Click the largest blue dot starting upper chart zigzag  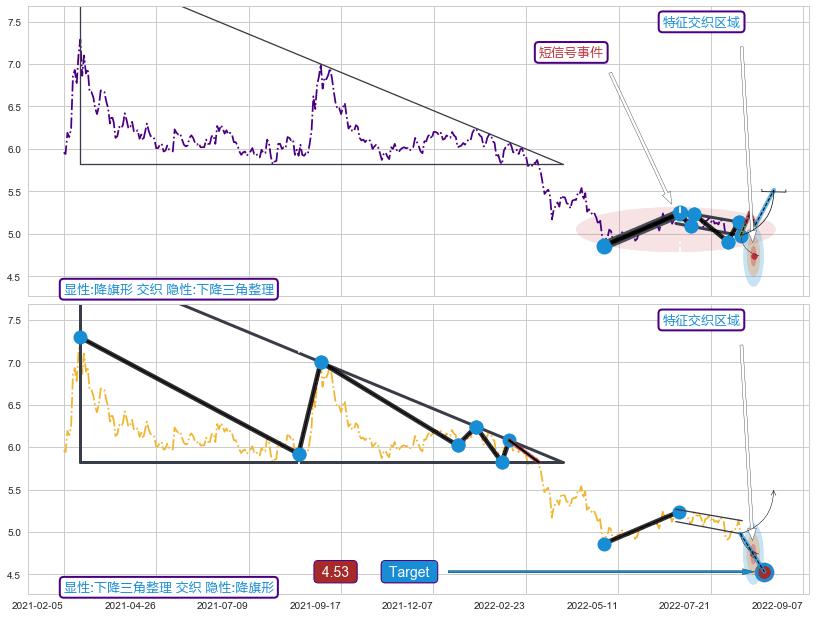tap(604, 246)
